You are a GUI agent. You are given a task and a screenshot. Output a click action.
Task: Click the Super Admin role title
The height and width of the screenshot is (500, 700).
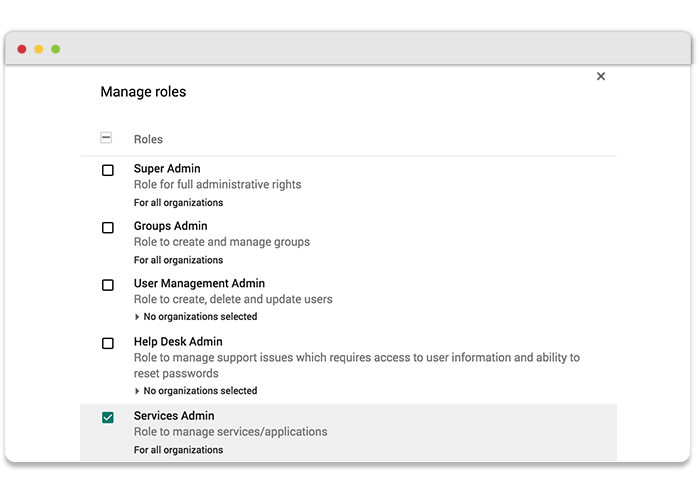click(167, 169)
